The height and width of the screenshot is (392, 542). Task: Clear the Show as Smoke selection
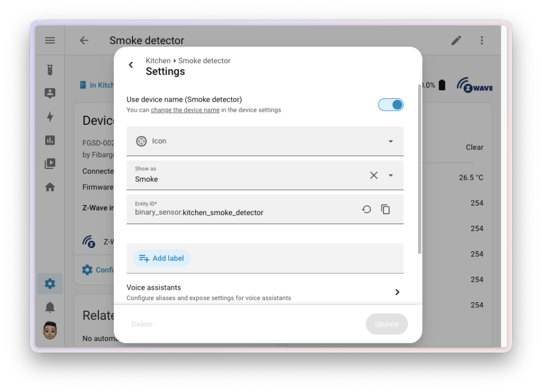click(x=374, y=175)
